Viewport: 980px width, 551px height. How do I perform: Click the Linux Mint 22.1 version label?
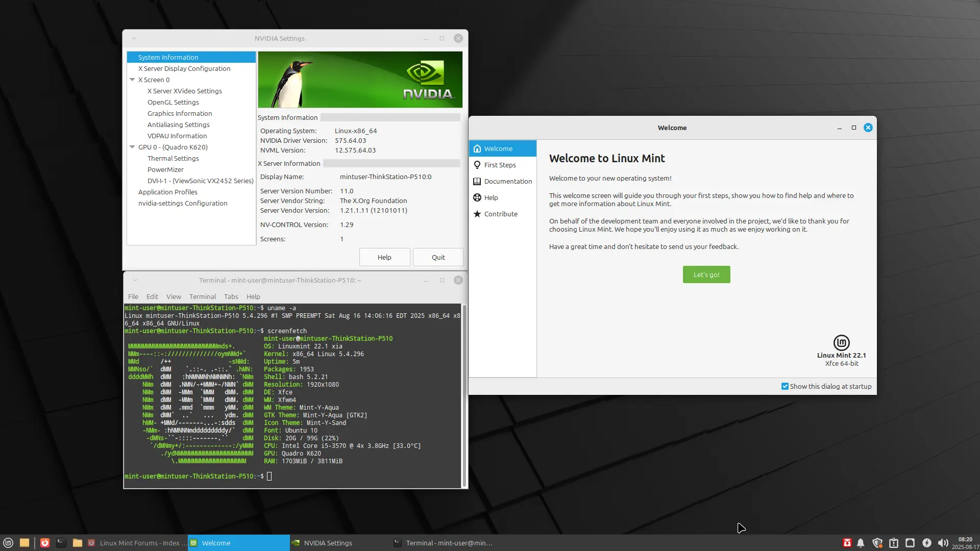tap(841, 355)
